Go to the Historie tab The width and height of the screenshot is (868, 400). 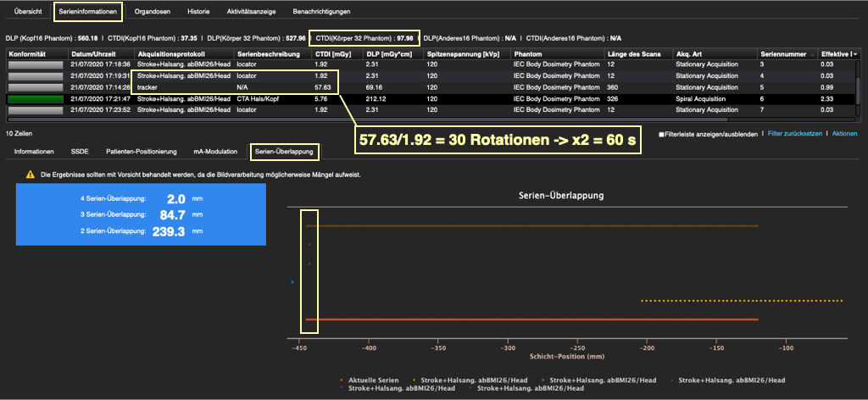pyautogui.click(x=198, y=12)
